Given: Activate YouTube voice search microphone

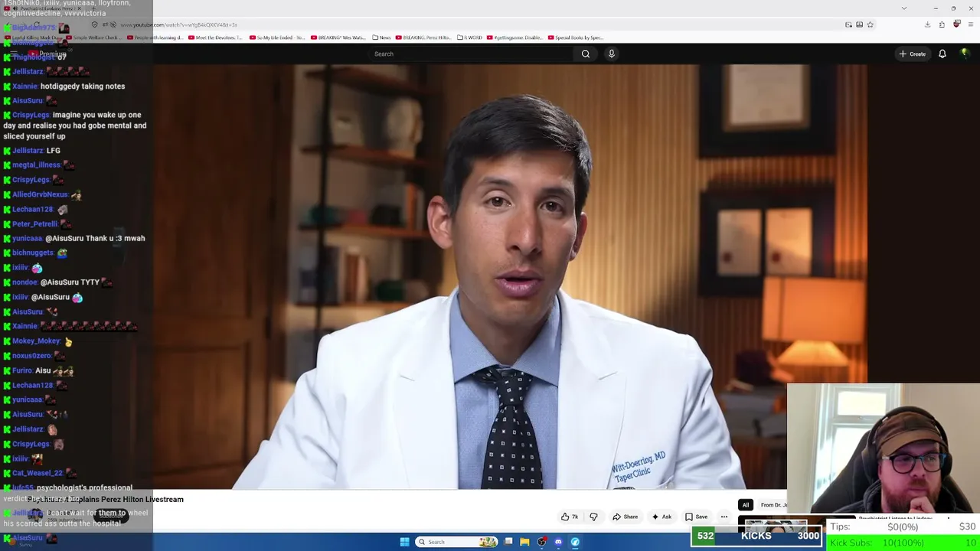Looking at the screenshot, I should [611, 54].
